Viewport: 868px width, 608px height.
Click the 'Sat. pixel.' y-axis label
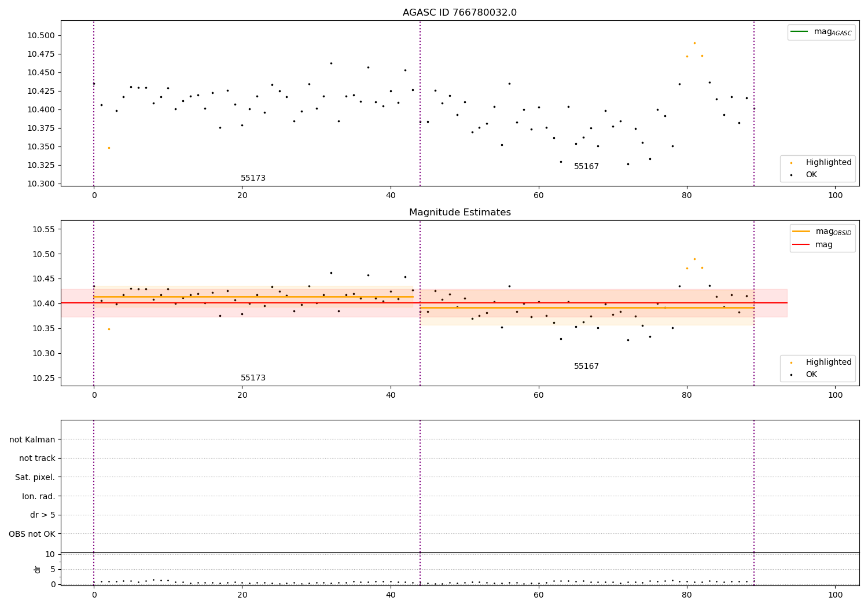pos(35,477)
